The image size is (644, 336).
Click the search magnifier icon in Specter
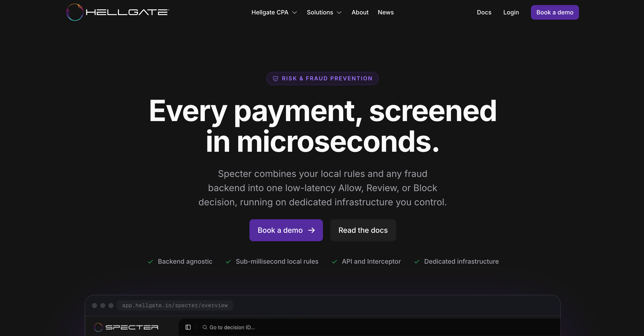tap(205, 327)
